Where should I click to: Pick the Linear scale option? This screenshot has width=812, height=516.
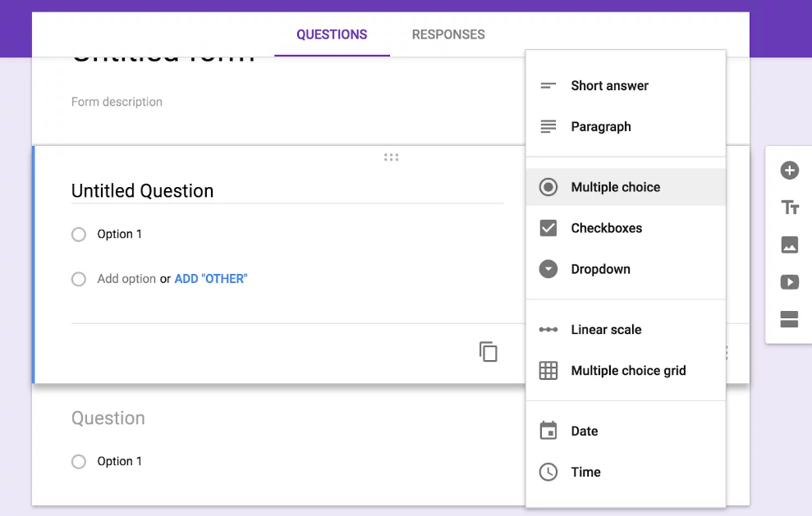pyautogui.click(x=605, y=329)
